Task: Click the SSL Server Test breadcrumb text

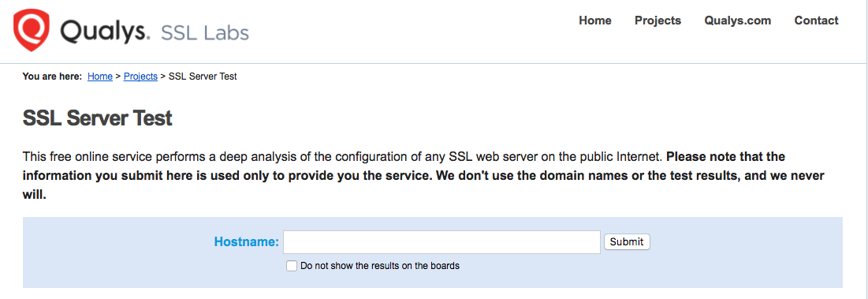Action: pyautogui.click(x=203, y=77)
